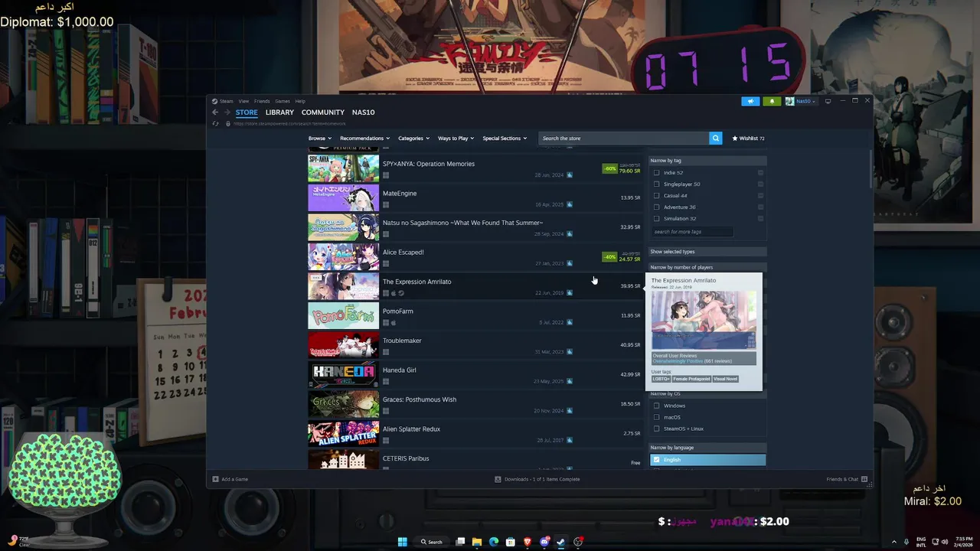Open the Alien Splatter Redux listing
Image resolution: width=980 pixels, height=551 pixels.
(x=475, y=434)
